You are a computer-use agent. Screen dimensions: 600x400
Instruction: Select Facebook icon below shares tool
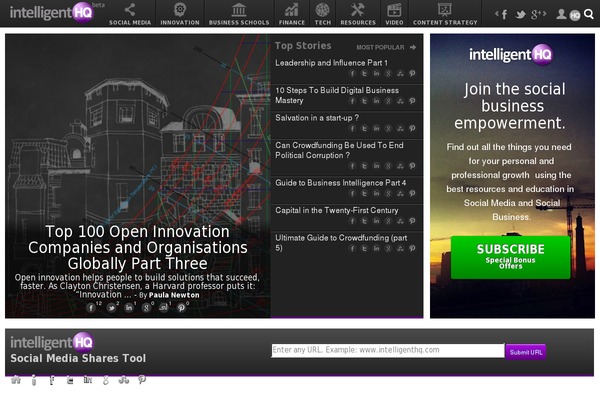[52, 380]
